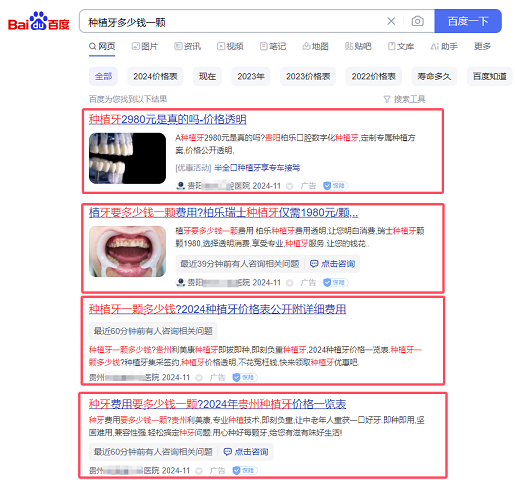
Task: Click the open mouth retractor thumbnail
Action: point(127,251)
